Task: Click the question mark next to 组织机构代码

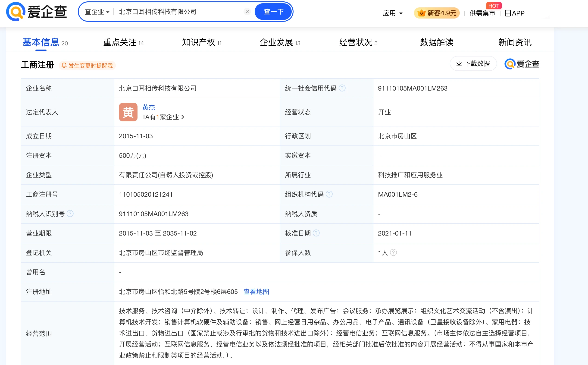Action: click(x=330, y=194)
